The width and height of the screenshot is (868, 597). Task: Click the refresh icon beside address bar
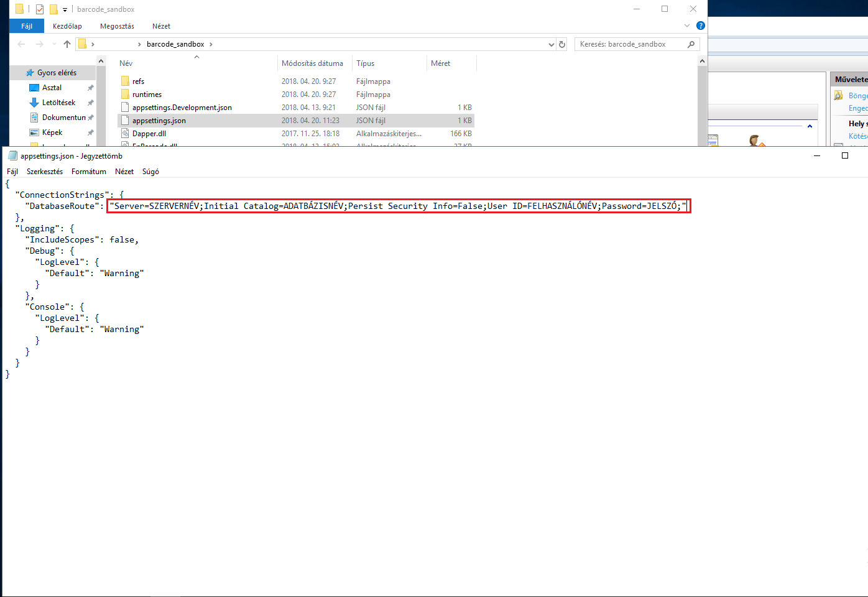pos(562,44)
